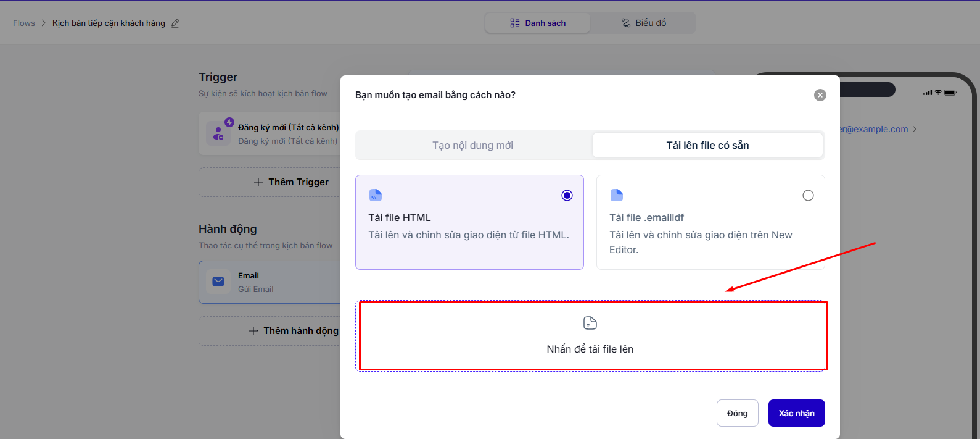Click the .emailldf file icon
The height and width of the screenshot is (439, 980).
pos(616,195)
